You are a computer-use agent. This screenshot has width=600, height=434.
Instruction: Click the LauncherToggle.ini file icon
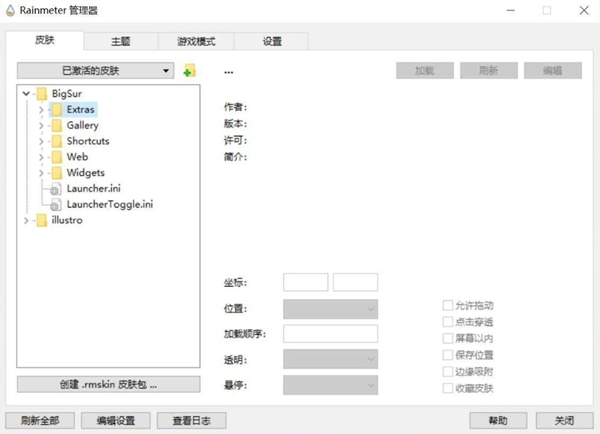[x=56, y=205]
